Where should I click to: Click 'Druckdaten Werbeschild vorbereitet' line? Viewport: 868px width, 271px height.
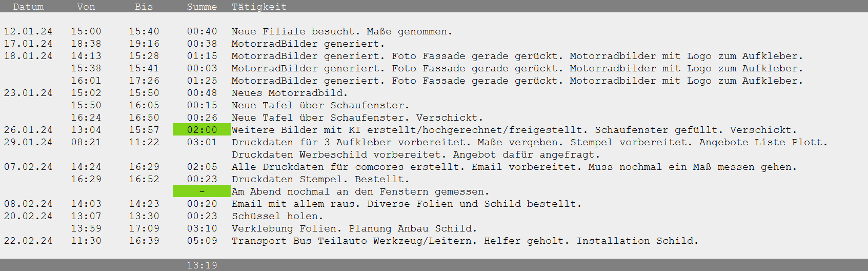415,154
